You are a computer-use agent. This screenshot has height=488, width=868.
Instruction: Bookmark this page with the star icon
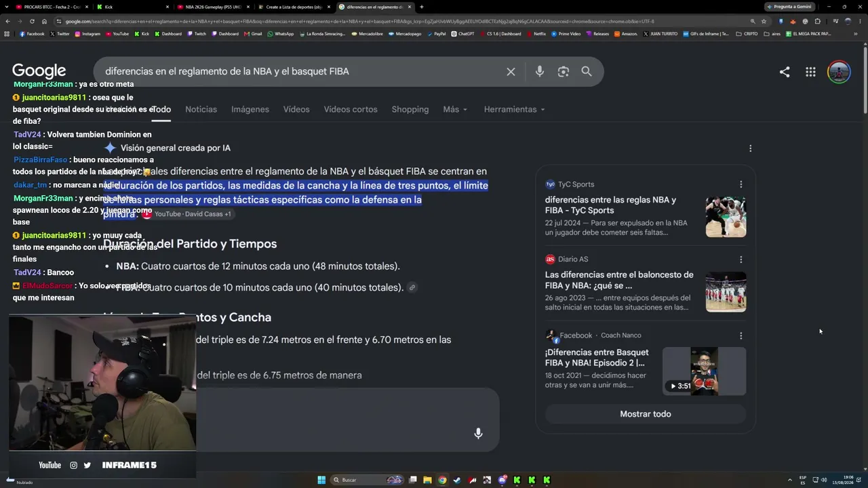(x=764, y=21)
